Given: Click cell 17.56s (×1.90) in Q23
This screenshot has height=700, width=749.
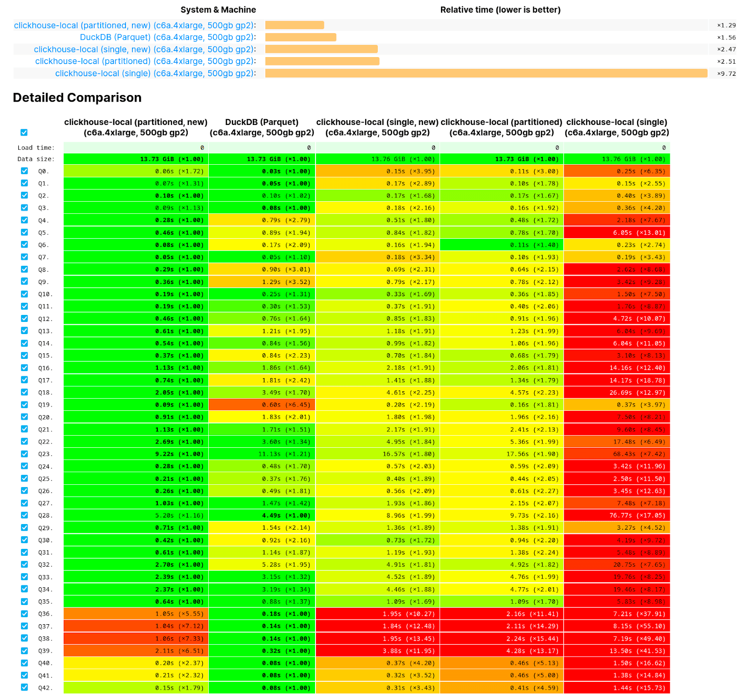Looking at the screenshot, I should (x=502, y=453).
